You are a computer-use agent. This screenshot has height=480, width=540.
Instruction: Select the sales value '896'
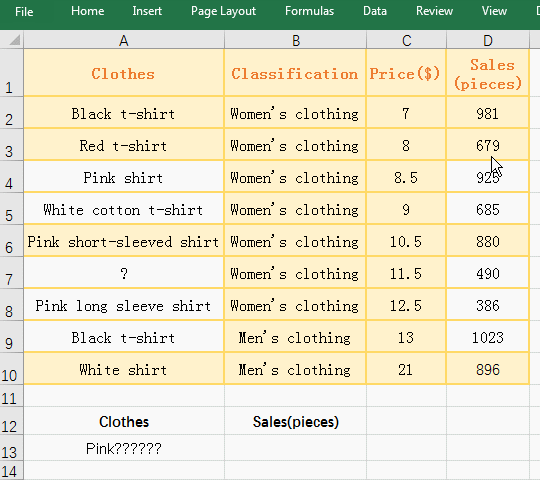(x=488, y=369)
